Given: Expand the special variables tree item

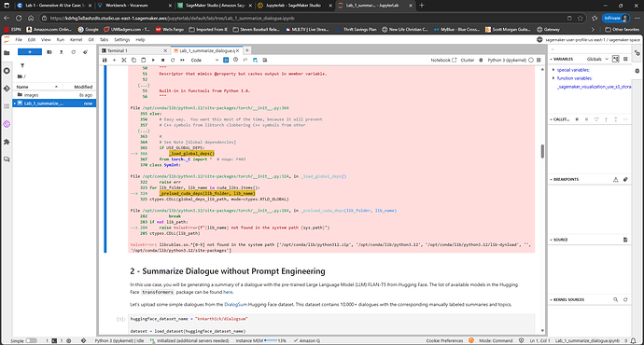Looking at the screenshot, I should pos(553,70).
